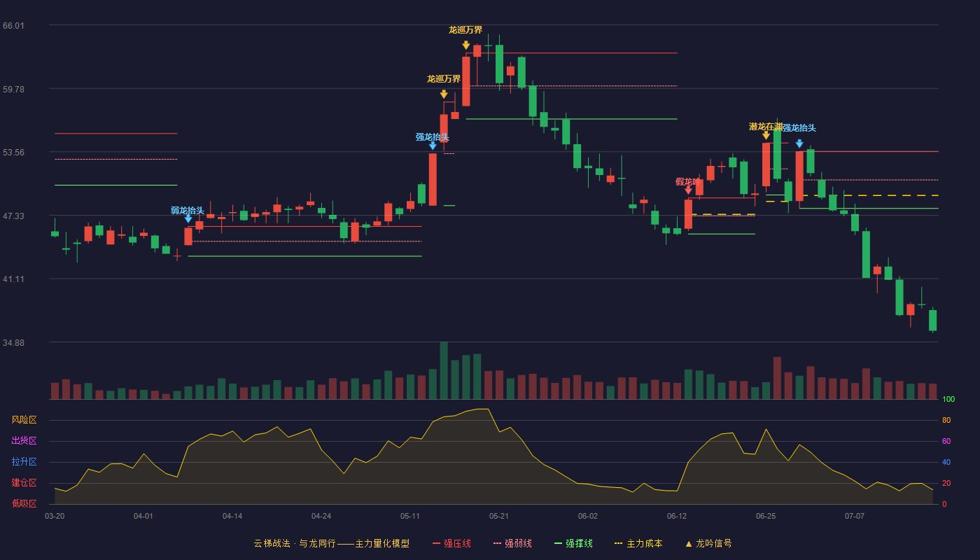
Task: Click the 出货区 zone label
Action: click(x=24, y=441)
